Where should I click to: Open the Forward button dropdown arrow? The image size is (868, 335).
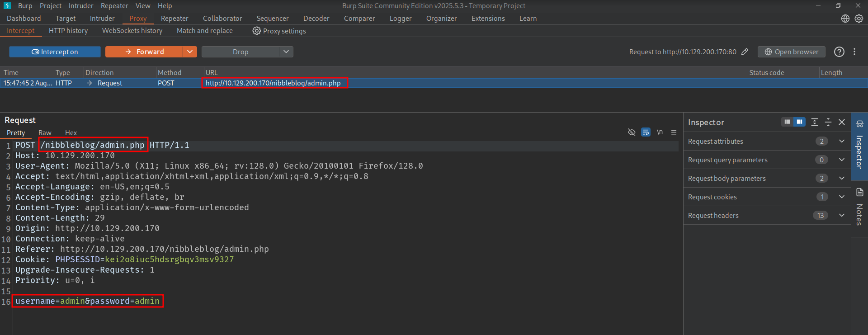tap(190, 52)
